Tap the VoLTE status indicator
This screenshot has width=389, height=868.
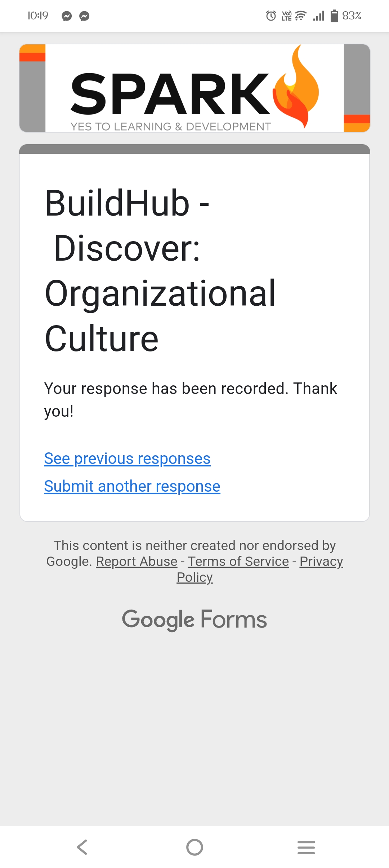click(x=287, y=16)
